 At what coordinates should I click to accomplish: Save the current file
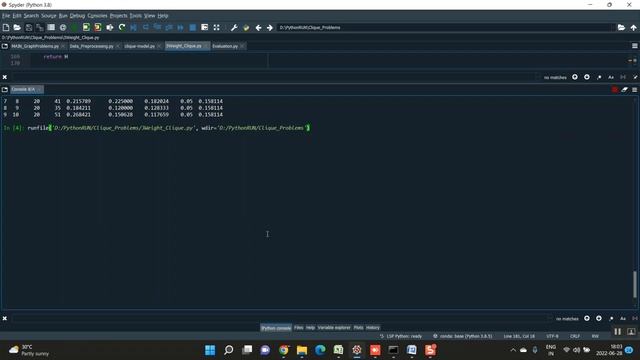click(x=29, y=27)
